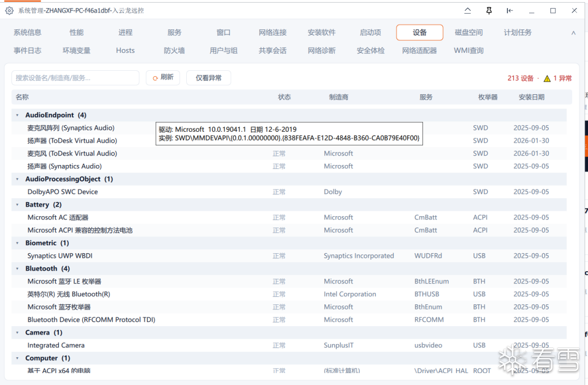Toggle the 仅看异常 filter button
The height and width of the screenshot is (385, 588).
[209, 78]
